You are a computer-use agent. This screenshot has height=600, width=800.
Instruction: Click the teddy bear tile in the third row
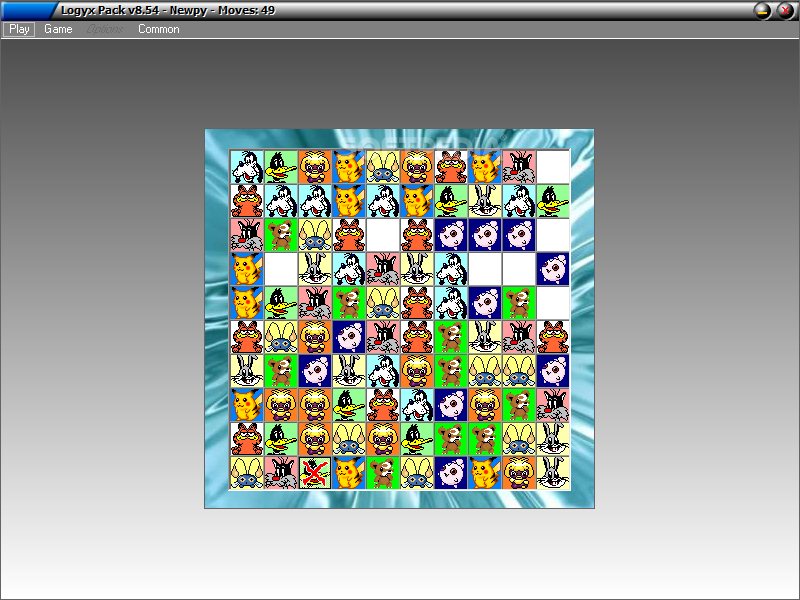click(281, 235)
